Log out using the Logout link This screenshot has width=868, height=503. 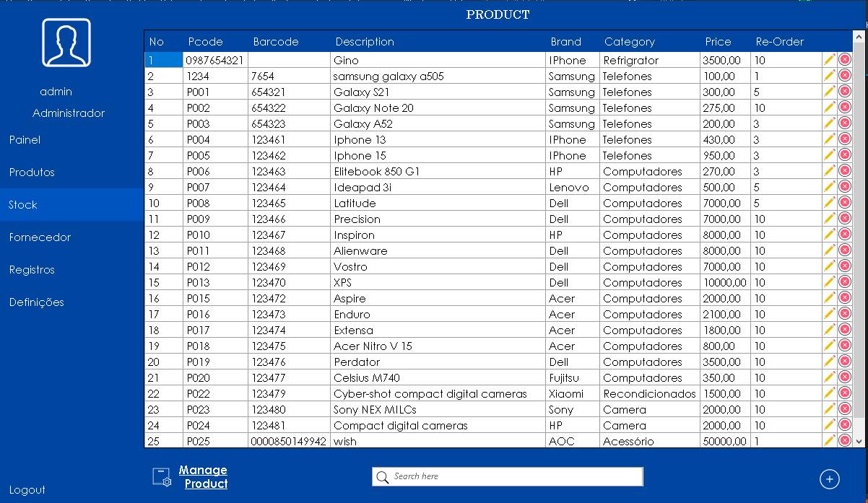click(x=27, y=490)
